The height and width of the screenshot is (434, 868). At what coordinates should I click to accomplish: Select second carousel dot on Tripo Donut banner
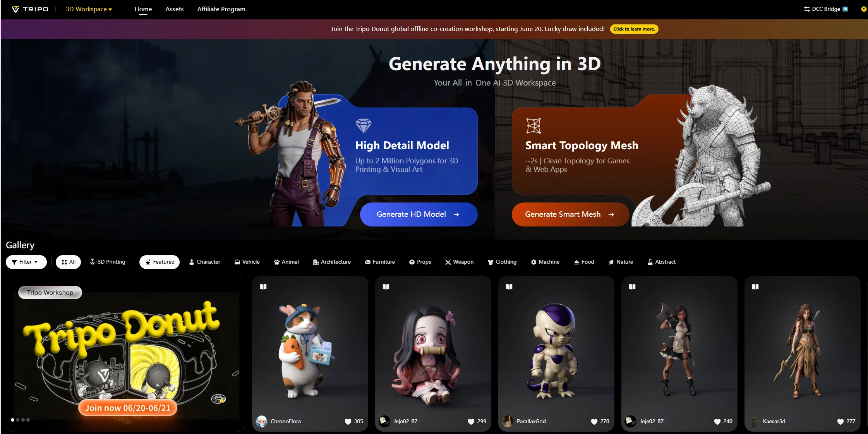click(x=18, y=420)
